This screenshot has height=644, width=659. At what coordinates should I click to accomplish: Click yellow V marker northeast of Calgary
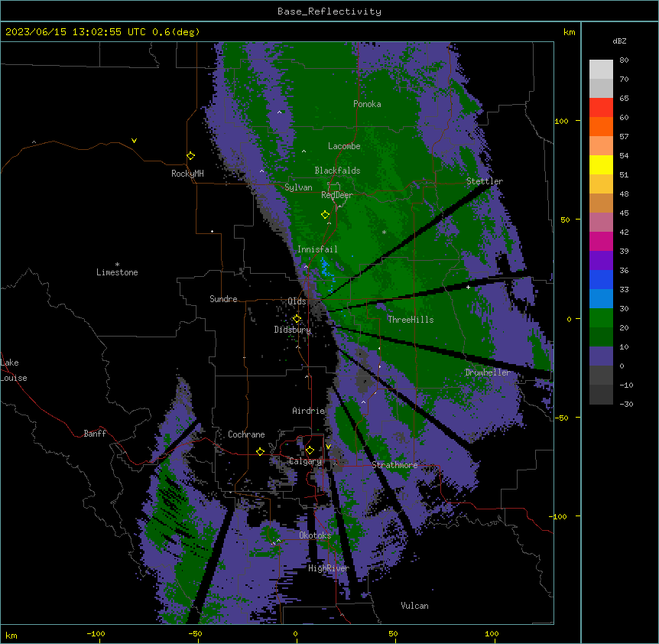tap(328, 447)
